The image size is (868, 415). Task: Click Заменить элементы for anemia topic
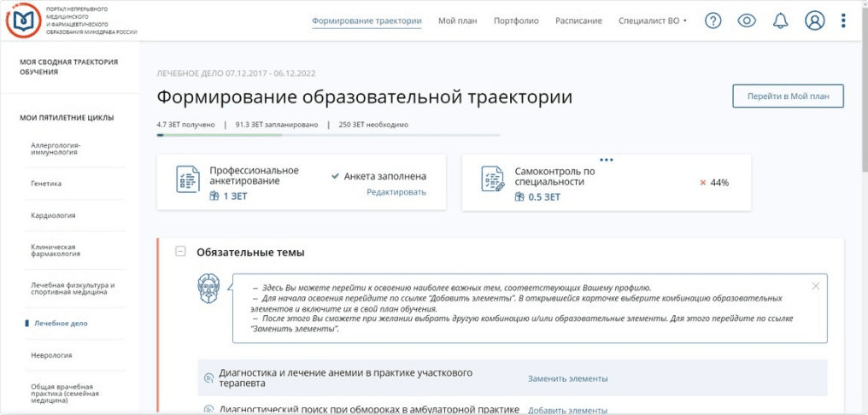(568, 379)
